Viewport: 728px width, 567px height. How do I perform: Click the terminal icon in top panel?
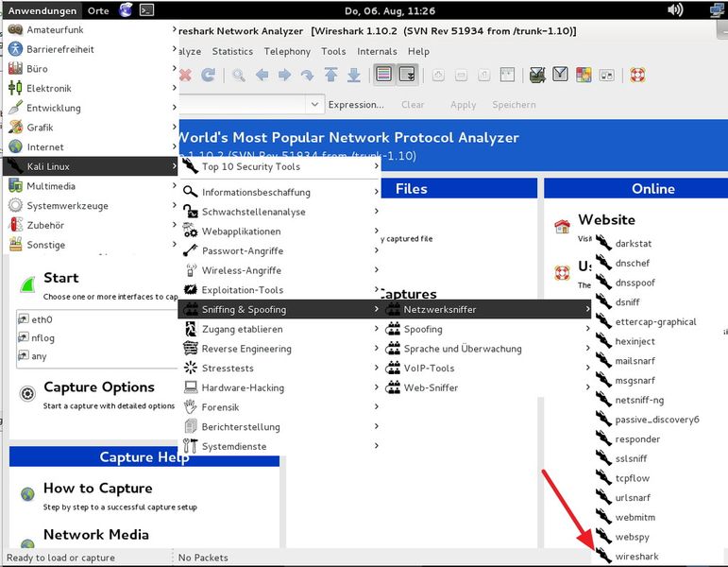146,9
